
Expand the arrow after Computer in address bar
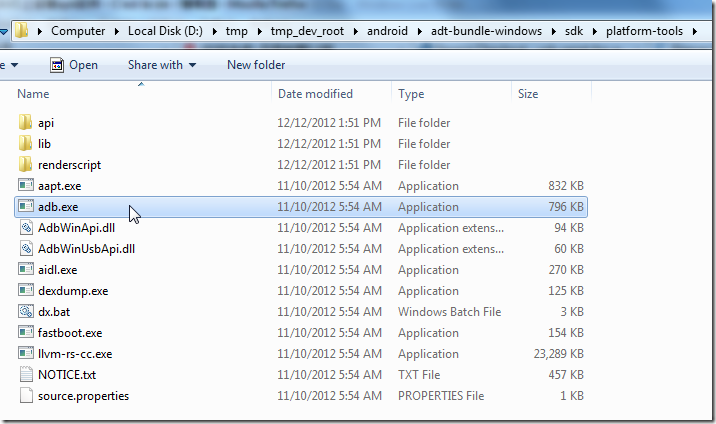[118, 31]
